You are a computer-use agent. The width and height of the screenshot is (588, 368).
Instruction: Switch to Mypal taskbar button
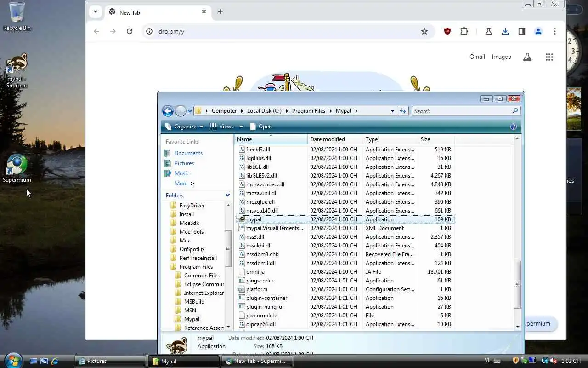[x=184, y=361]
